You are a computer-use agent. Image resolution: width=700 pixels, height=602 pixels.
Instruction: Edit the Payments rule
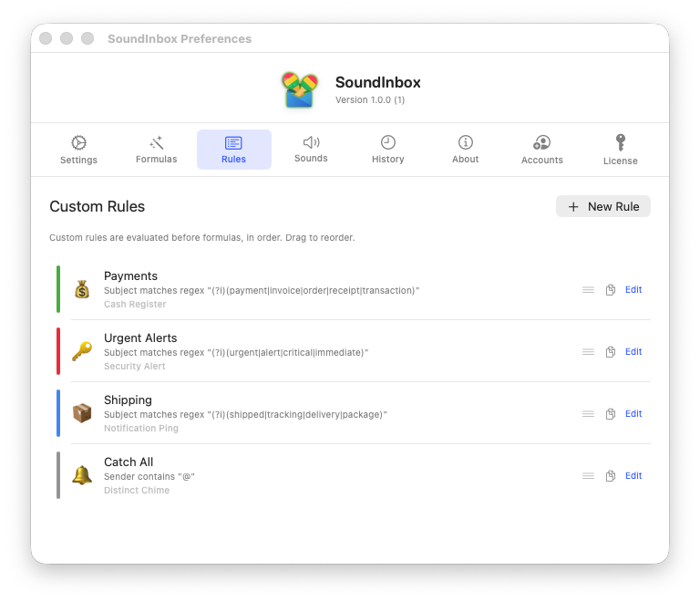click(x=633, y=289)
